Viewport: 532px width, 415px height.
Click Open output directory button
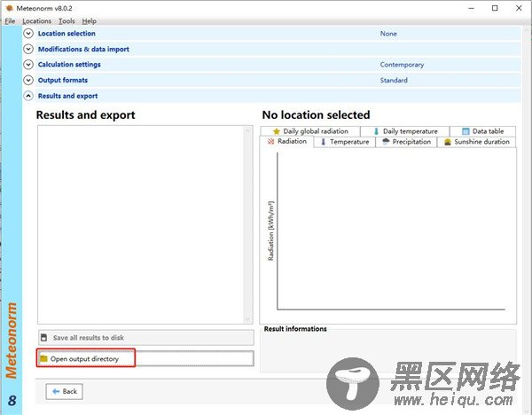point(146,358)
